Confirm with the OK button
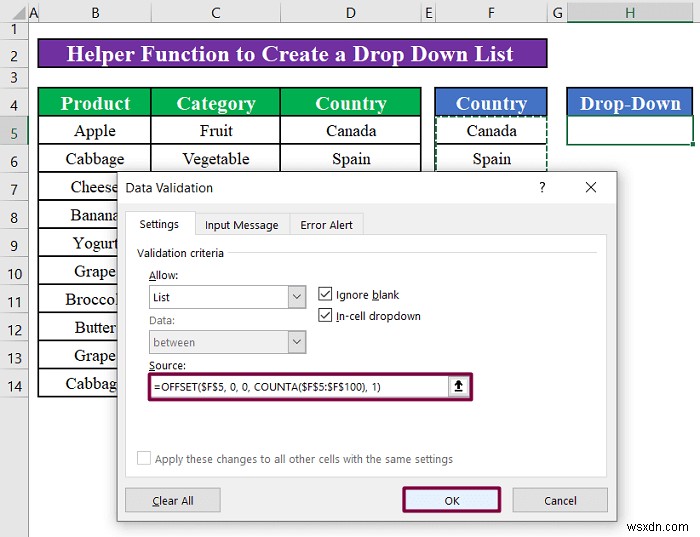Screen dimensions: 700x537 pyautogui.click(x=452, y=500)
